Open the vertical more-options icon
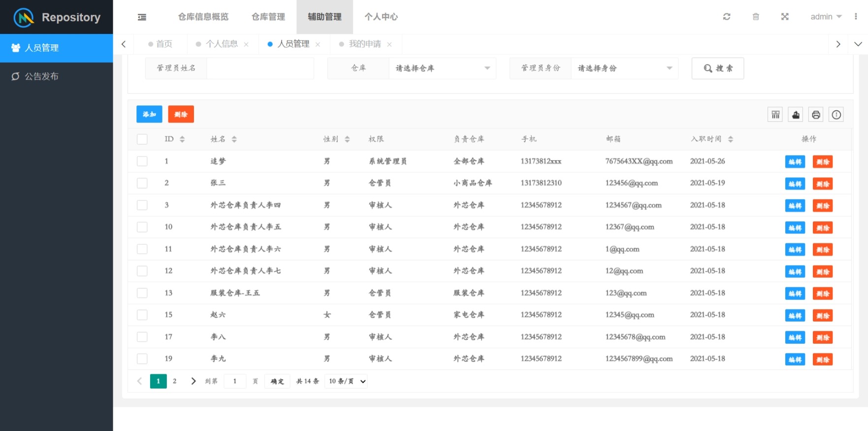 click(x=856, y=17)
